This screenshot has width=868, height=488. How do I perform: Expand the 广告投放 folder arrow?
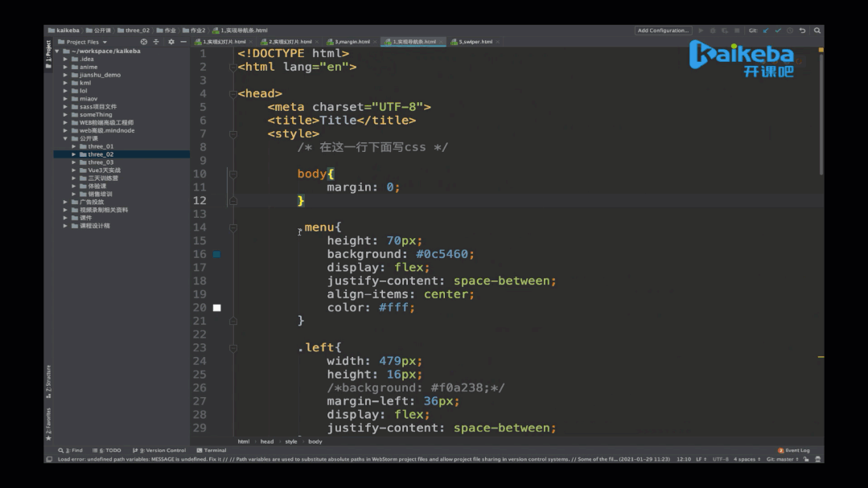(65, 202)
